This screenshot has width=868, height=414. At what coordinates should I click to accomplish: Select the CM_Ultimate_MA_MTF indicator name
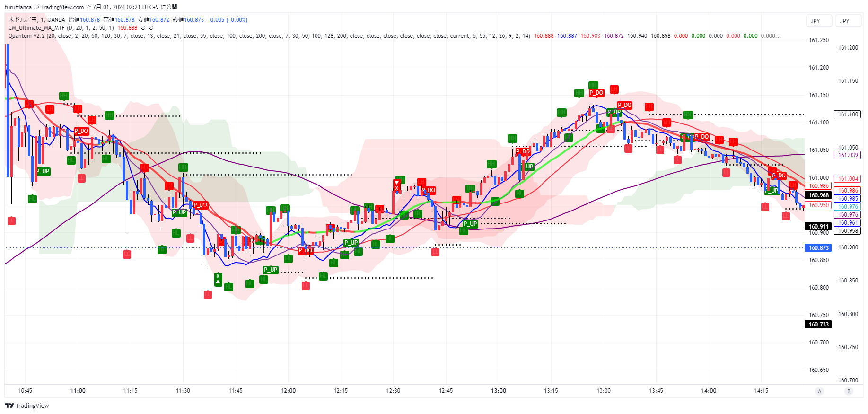(36, 28)
